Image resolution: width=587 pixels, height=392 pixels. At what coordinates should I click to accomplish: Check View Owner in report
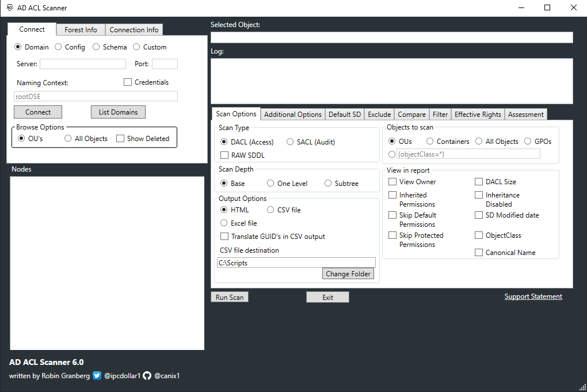coord(392,181)
